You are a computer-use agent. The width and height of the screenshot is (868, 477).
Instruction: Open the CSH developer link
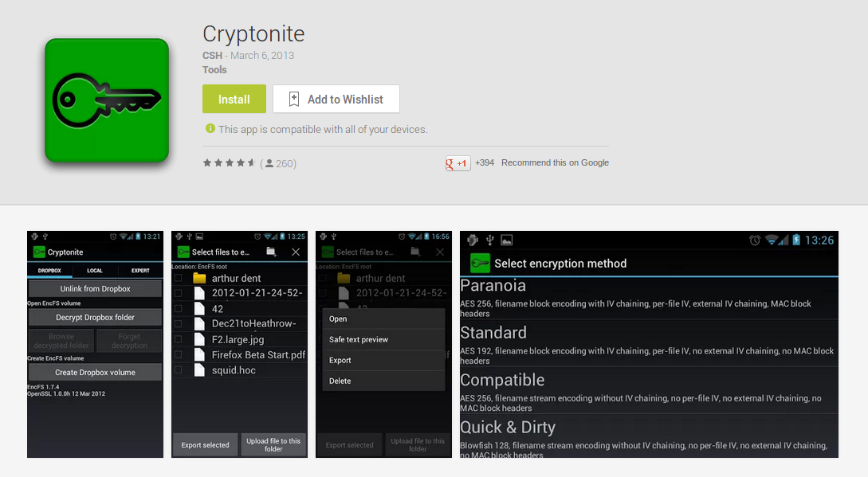(212, 55)
